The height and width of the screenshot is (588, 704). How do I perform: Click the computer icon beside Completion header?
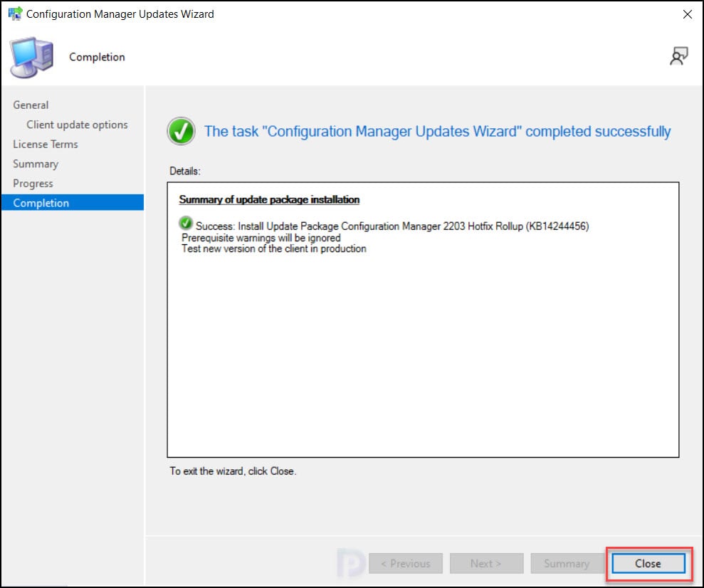click(31, 58)
